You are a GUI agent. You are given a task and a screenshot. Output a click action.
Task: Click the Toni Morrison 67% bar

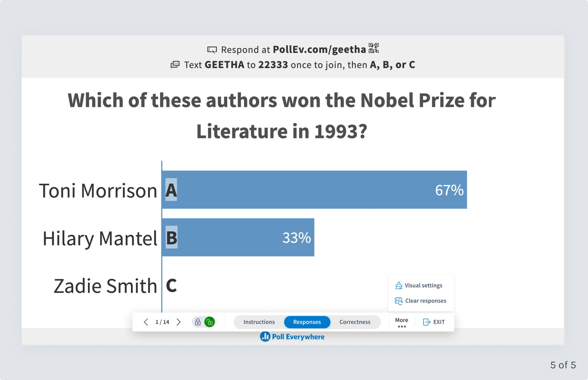(x=314, y=190)
